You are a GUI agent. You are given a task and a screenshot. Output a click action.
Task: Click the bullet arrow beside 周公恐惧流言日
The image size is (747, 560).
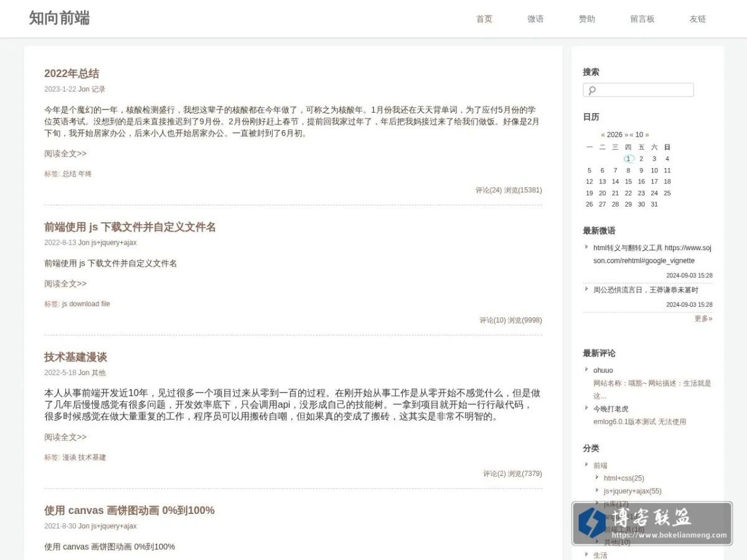coord(586,289)
